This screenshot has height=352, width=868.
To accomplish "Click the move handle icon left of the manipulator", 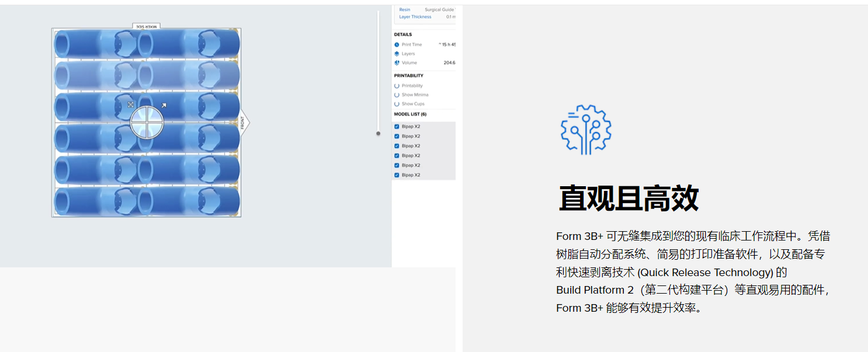I will coord(131,104).
